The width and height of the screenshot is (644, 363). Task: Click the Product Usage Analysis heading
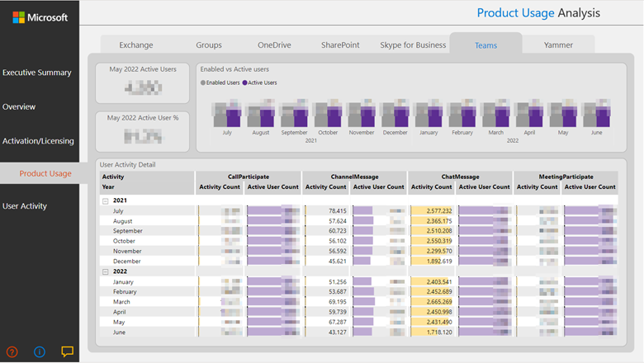point(538,13)
